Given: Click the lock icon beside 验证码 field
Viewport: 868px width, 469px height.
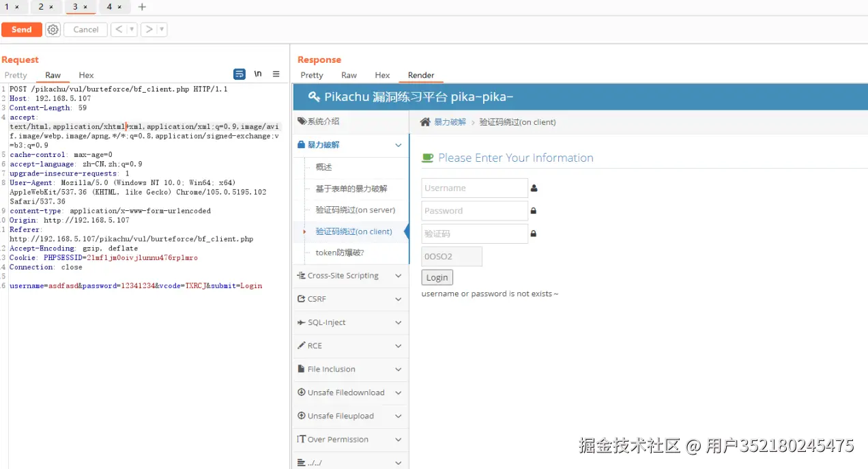Looking at the screenshot, I should click(534, 233).
